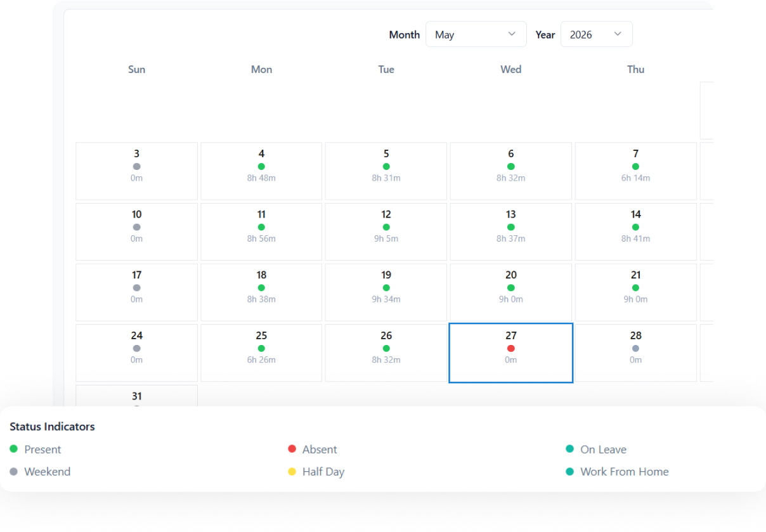Select day 20 in the Wed column

coord(511,292)
